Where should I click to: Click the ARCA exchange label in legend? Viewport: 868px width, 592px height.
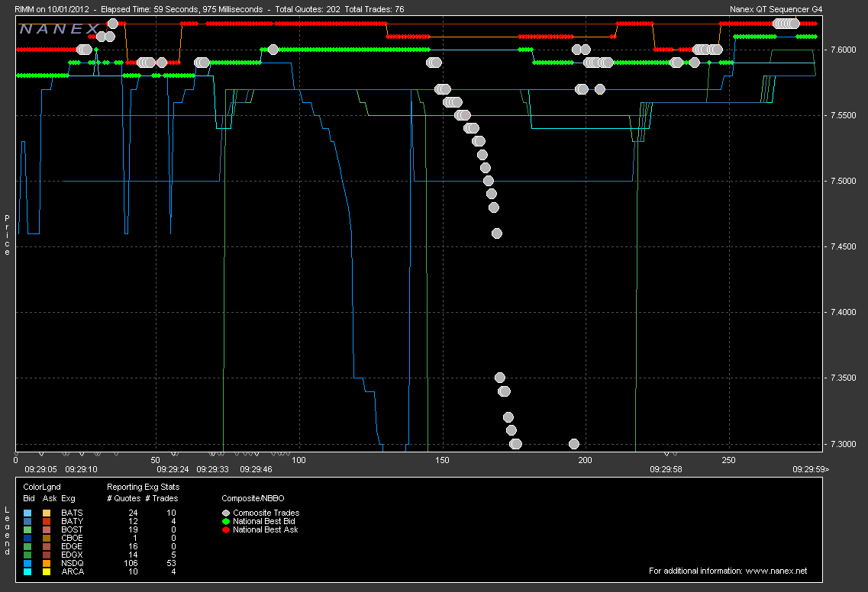tap(72, 571)
